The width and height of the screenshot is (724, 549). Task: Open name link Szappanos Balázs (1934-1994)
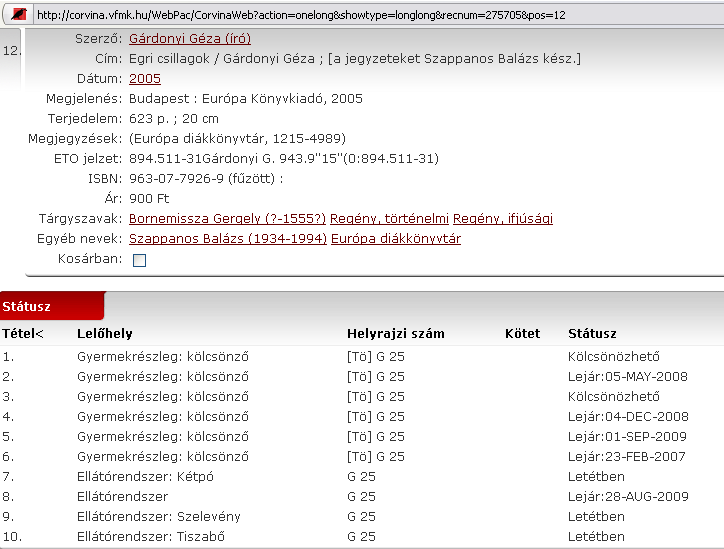(228, 239)
